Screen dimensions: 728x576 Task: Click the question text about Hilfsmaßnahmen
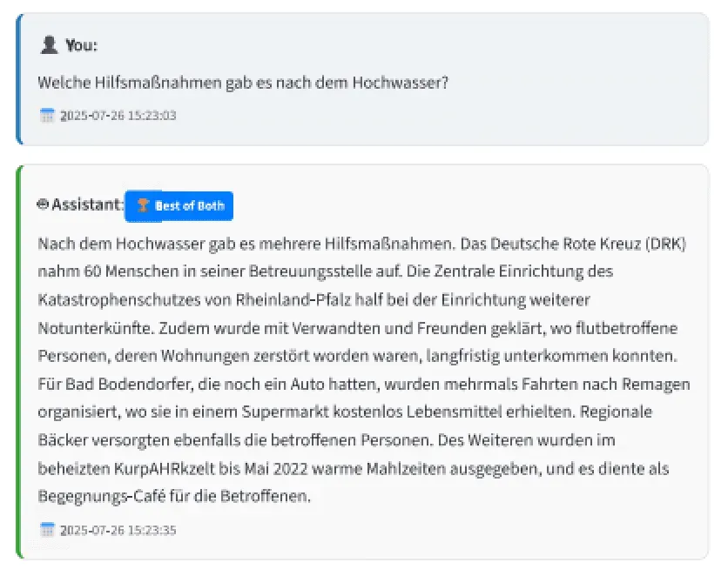[243, 83]
